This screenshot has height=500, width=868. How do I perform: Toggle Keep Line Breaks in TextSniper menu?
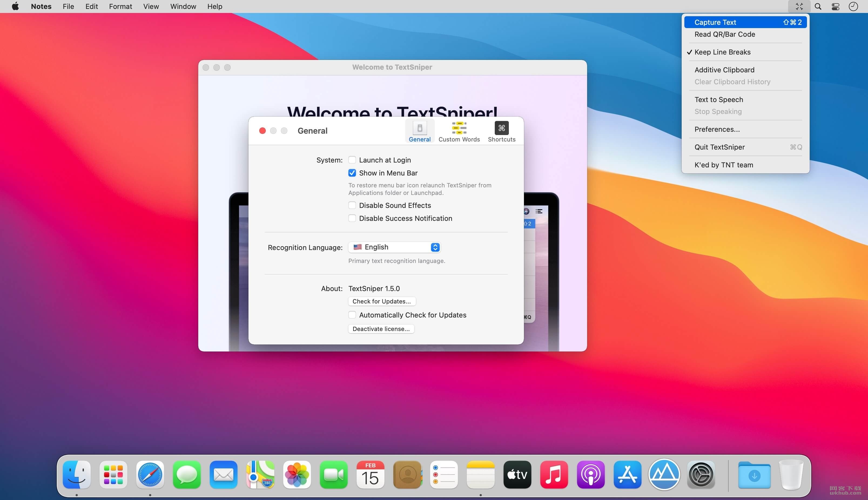(x=745, y=52)
